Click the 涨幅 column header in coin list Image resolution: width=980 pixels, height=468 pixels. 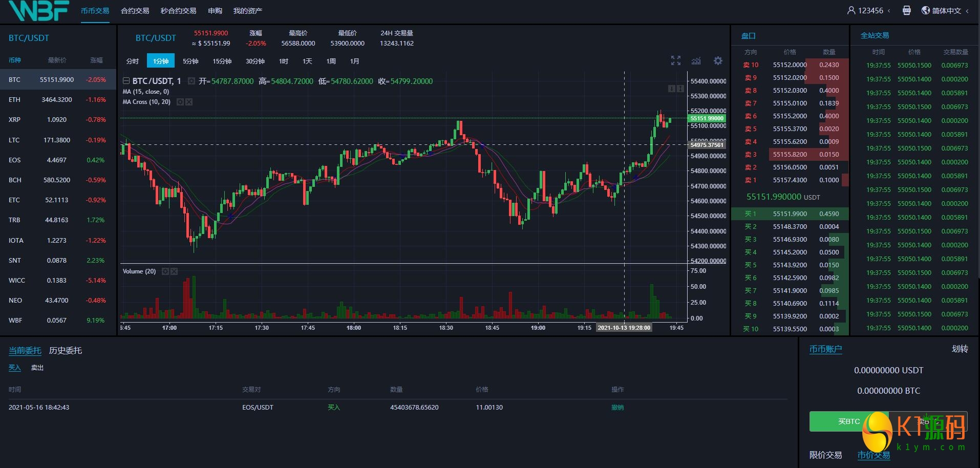click(x=96, y=60)
